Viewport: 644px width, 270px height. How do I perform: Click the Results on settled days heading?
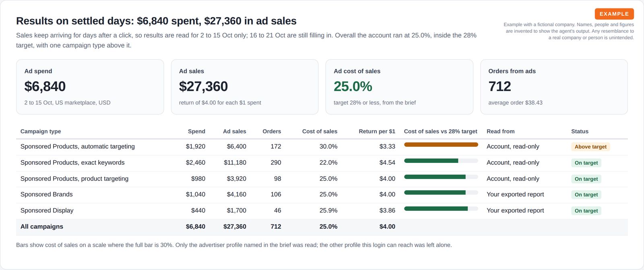156,21
